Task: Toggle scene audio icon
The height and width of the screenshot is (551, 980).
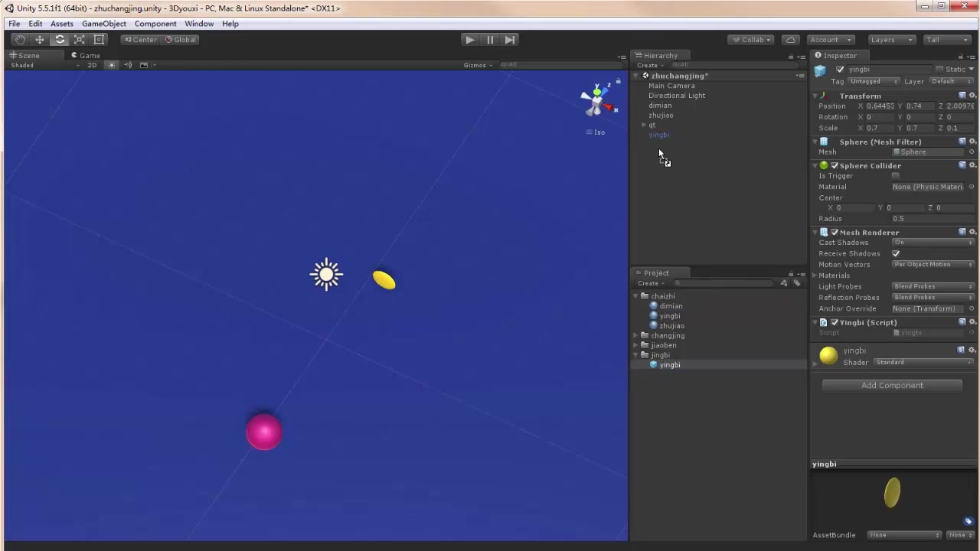Action: [129, 65]
